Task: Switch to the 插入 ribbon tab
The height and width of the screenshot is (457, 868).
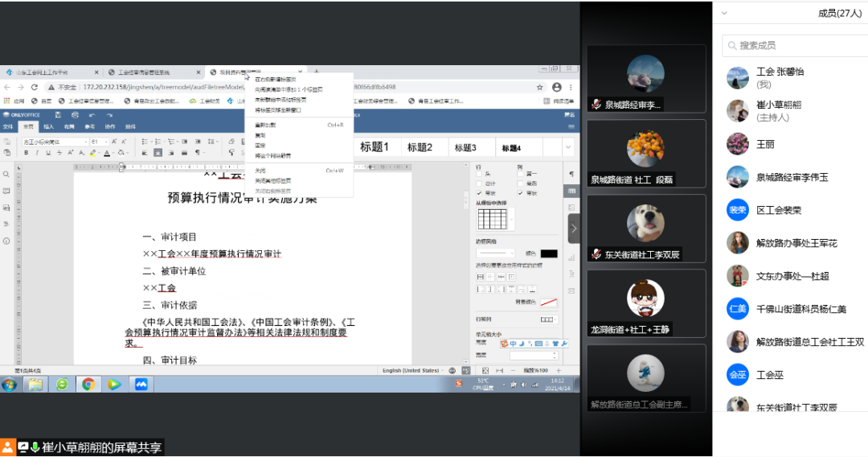Action: point(48,126)
